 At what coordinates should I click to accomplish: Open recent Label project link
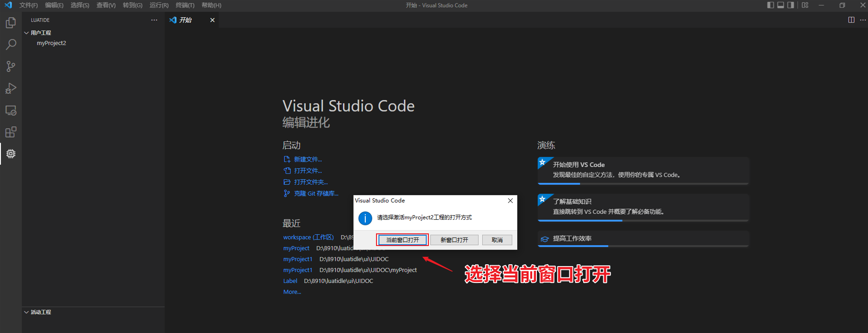[290, 281]
